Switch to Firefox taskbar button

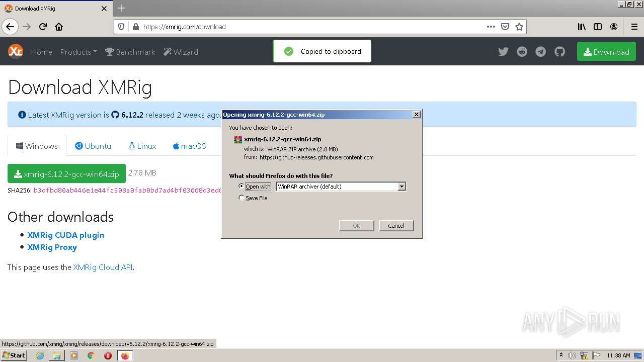tap(125, 355)
